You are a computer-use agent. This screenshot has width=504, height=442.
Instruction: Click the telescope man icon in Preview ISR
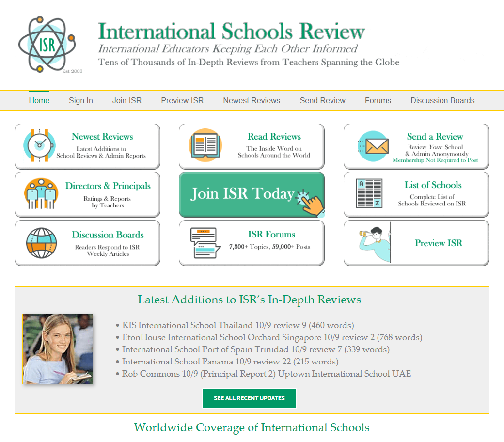[x=375, y=243]
